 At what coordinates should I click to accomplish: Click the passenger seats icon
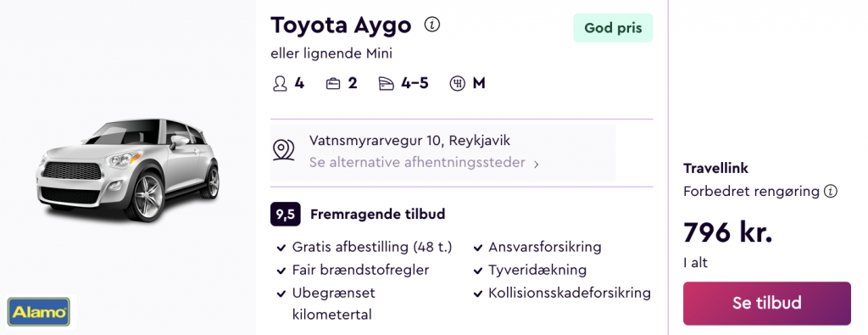click(x=280, y=84)
